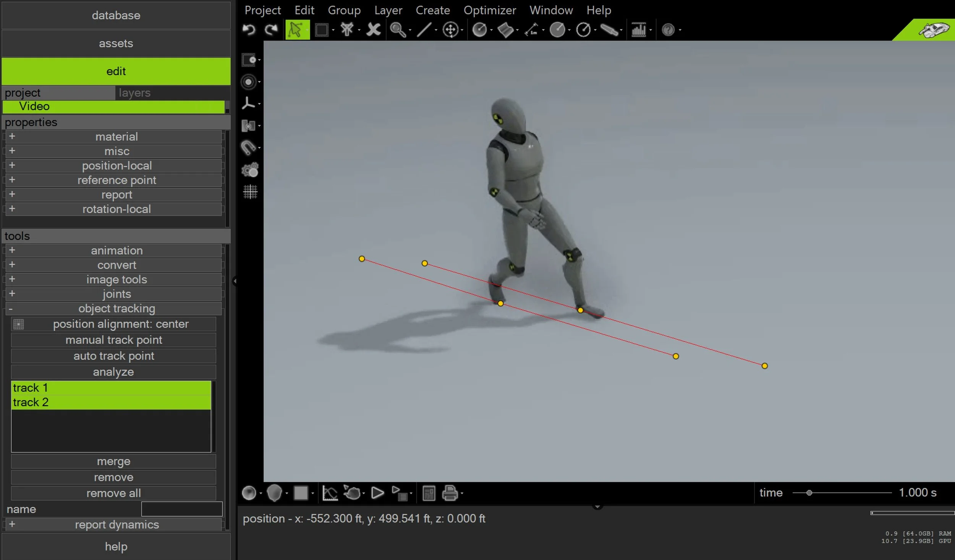Expand the material properties section
Image resolution: width=955 pixels, height=560 pixels.
[12, 136]
